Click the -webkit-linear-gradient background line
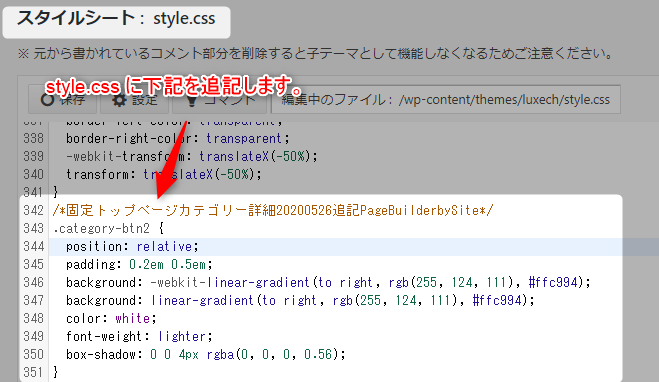The image size is (659, 382). (328, 282)
